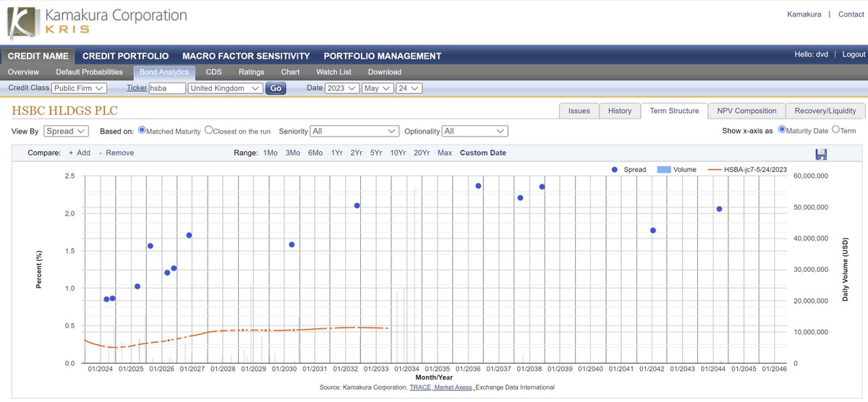Open the Market Axess source link
Image resolution: width=868 pixels, height=402 pixels.
(x=454, y=388)
